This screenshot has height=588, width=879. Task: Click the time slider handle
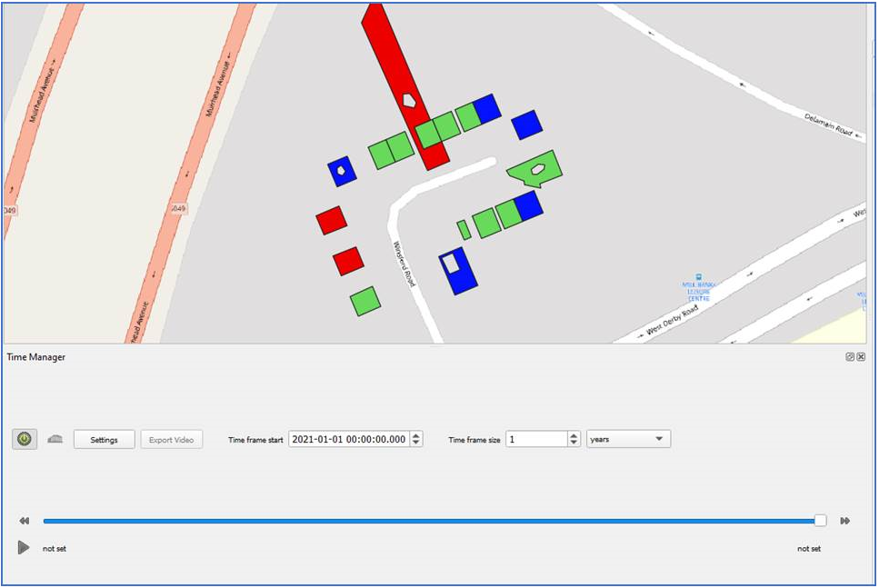pos(820,521)
